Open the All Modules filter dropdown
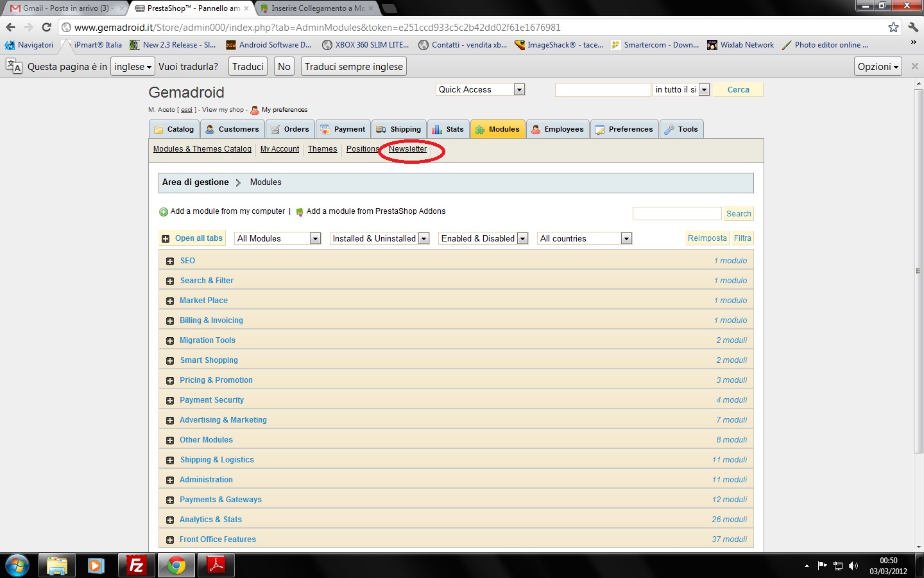This screenshot has height=578, width=924. [277, 239]
